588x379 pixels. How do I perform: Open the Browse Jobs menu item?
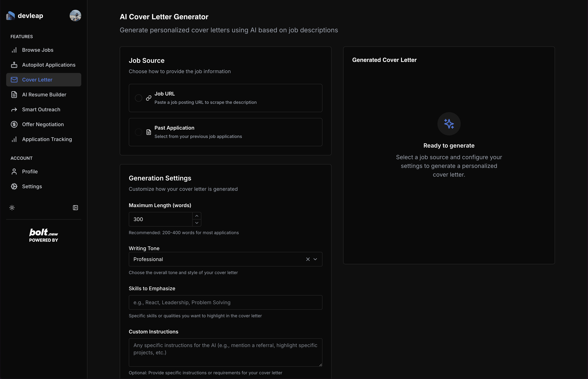tap(38, 50)
